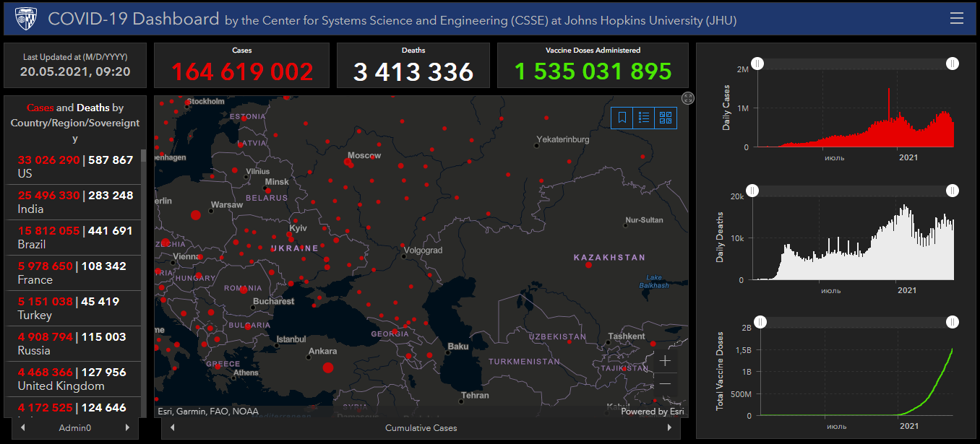Zoom in on the map with plus
This screenshot has width=980, height=444.
pyautogui.click(x=665, y=361)
